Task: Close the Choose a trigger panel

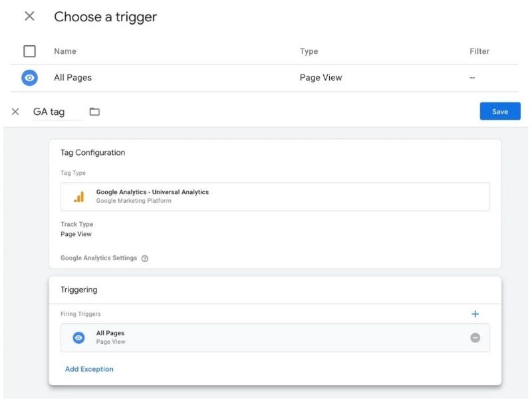Action: coord(29,16)
